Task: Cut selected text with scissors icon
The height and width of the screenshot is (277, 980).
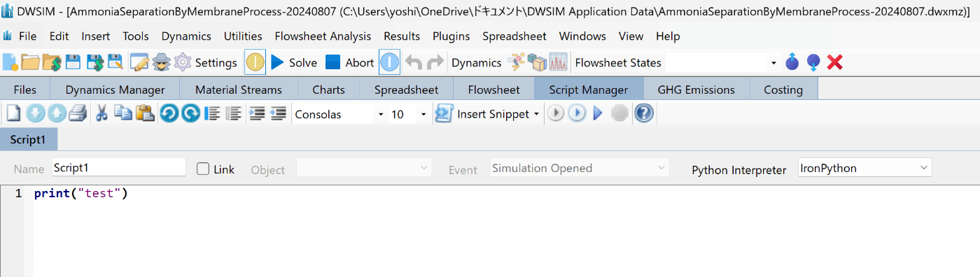Action: click(102, 113)
